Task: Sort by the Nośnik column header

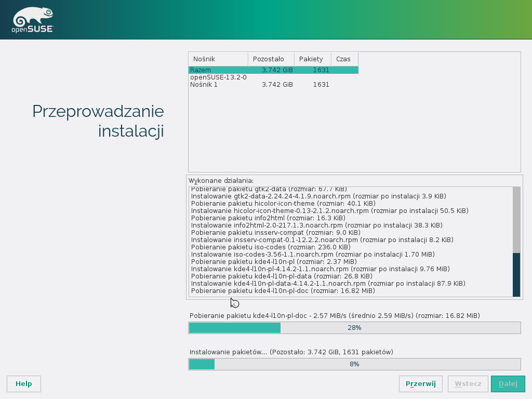Action: (x=218, y=59)
